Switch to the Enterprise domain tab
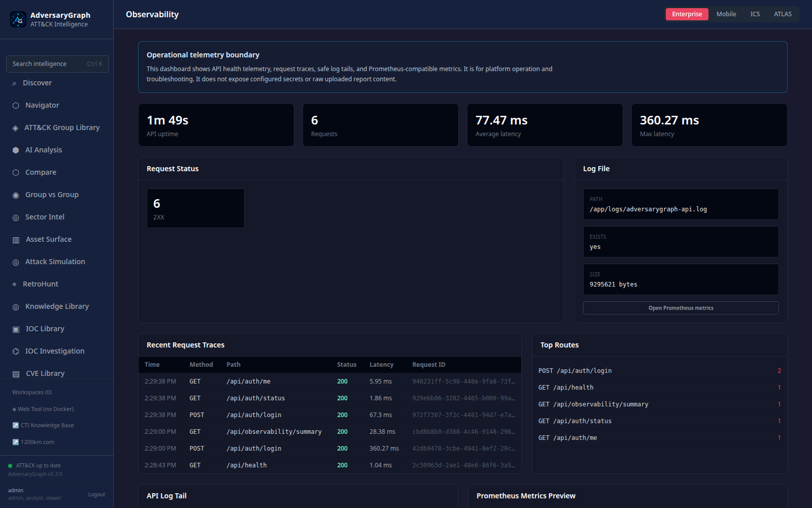 [x=687, y=14]
